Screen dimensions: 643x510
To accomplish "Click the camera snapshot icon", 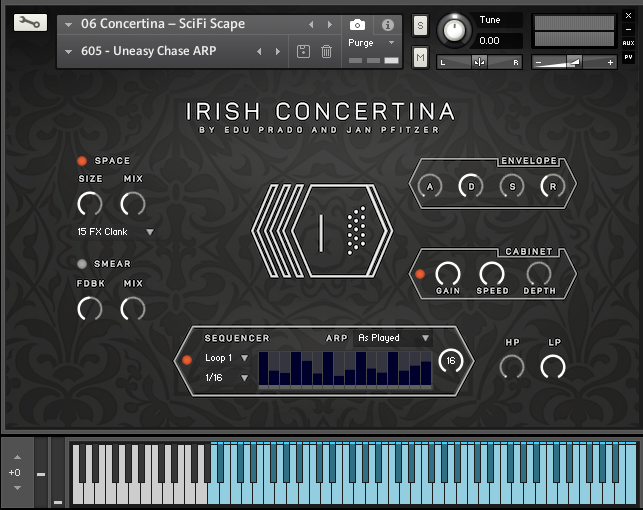I will (358, 24).
